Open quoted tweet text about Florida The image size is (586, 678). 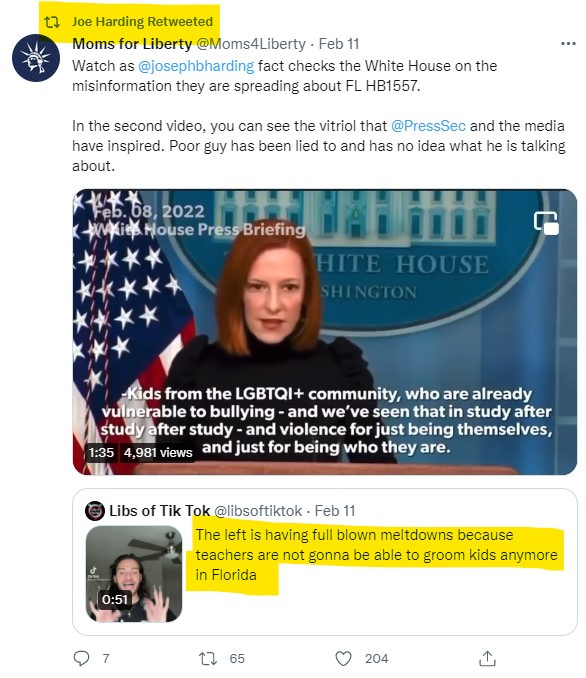(x=376, y=555)
